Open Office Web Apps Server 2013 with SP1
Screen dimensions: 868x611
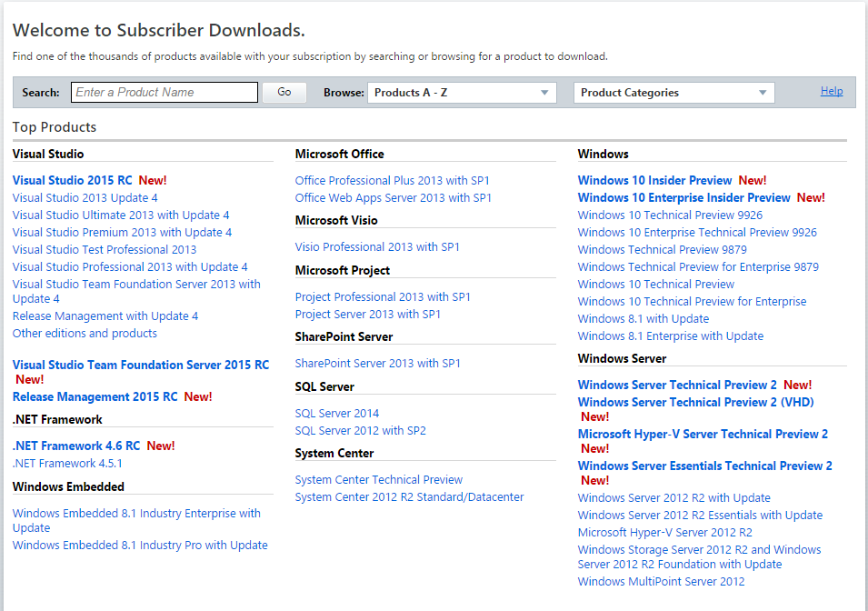[x=393, y=198]
